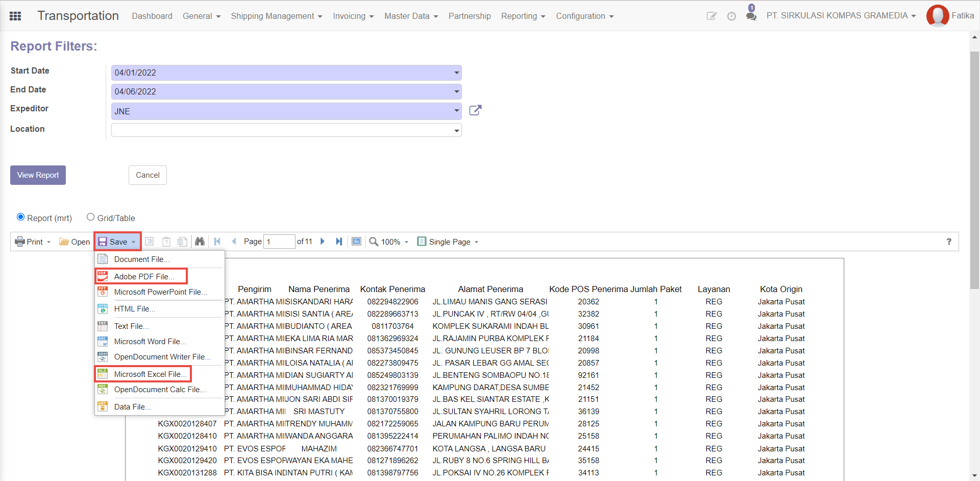Open Expeditor external link icon
980x481 pixels.
pyautogui.click(x=475, y=110)
